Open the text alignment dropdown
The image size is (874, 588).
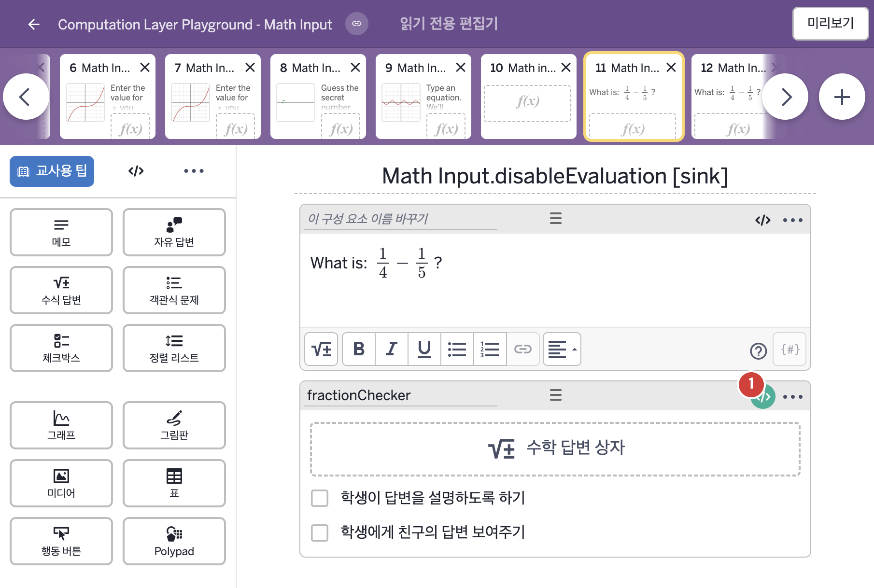(x=562, y=349)
